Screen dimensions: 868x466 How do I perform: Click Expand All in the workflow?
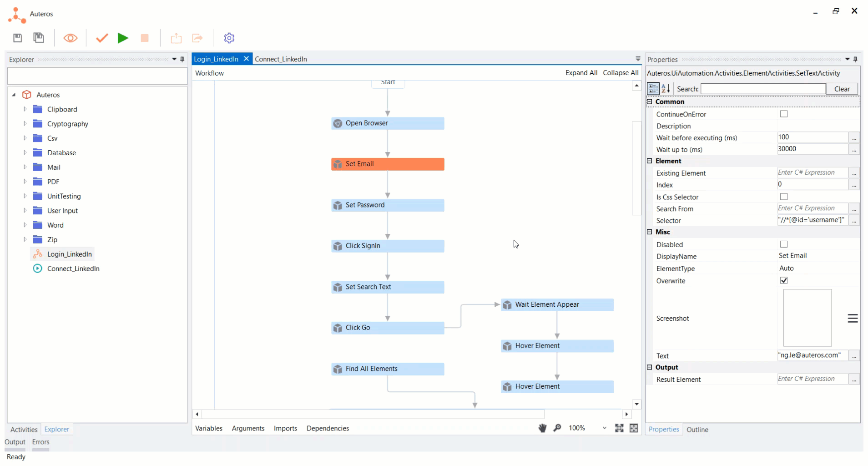tap(581, 73)
